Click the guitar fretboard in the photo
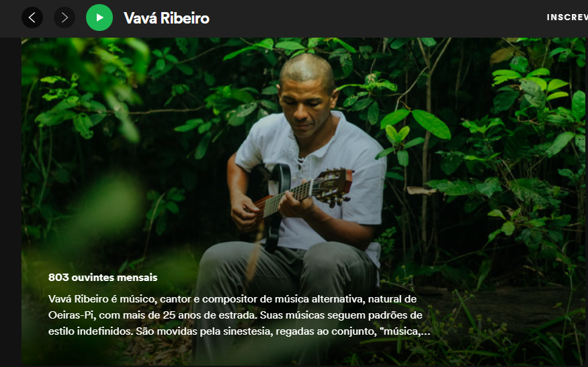Screen dimensions: 588x367 click(x=287, y=198)
